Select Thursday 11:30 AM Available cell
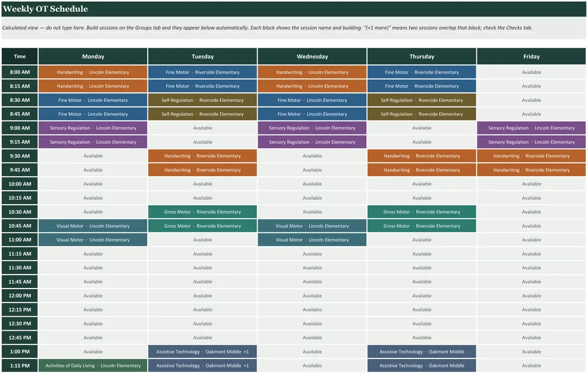 422,268
